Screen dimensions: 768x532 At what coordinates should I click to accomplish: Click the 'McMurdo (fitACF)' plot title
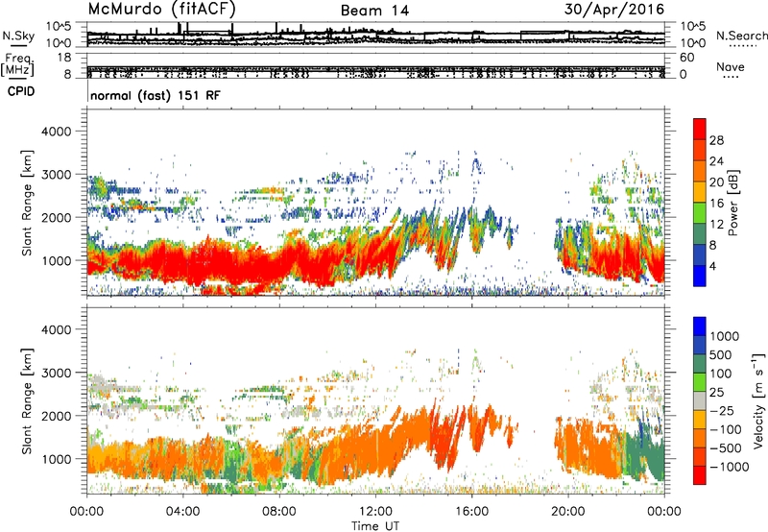click(x=162, y=9)
